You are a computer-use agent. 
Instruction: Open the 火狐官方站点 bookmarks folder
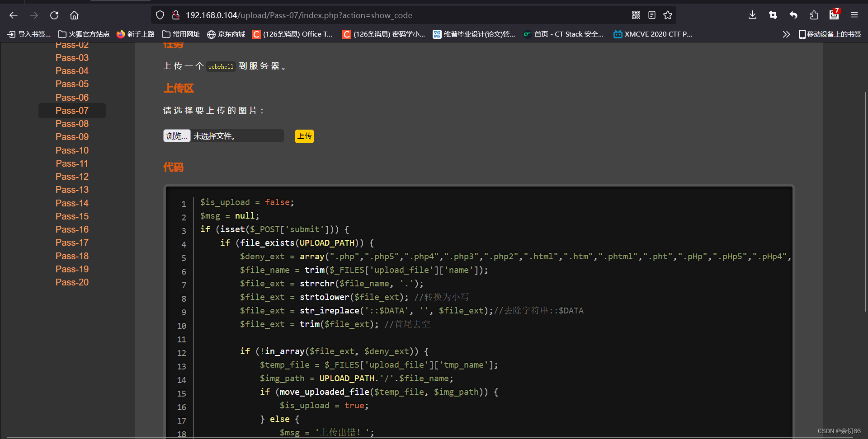click(x=83, y=34)
